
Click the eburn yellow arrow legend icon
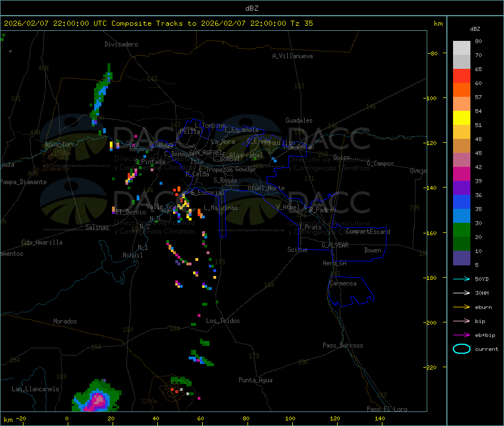(x=461, y=307)
